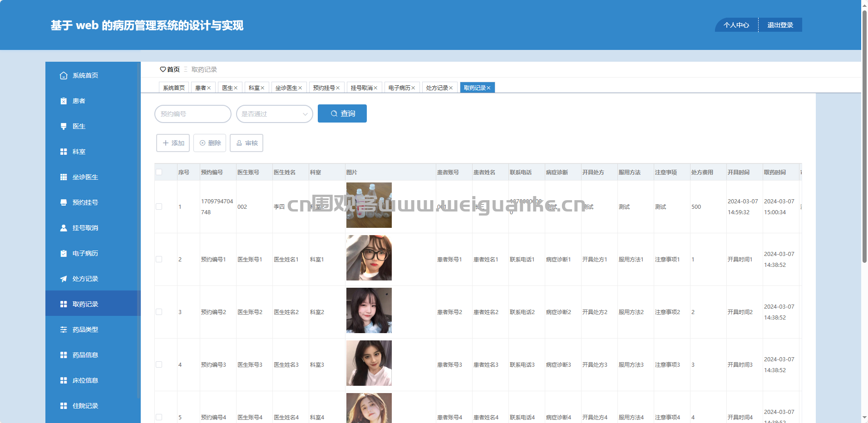This screenshot has width=868, height=423.
Task: Click the 查询 search button
Action: point(342,113)
